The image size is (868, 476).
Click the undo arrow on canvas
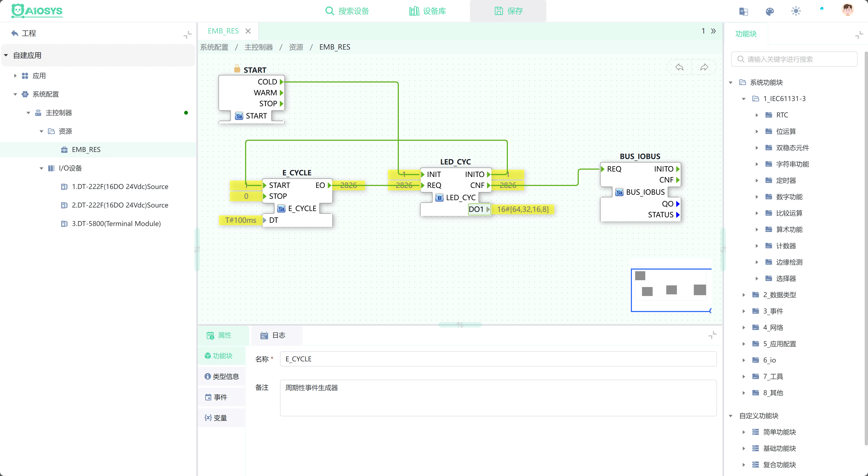point(679,67)
